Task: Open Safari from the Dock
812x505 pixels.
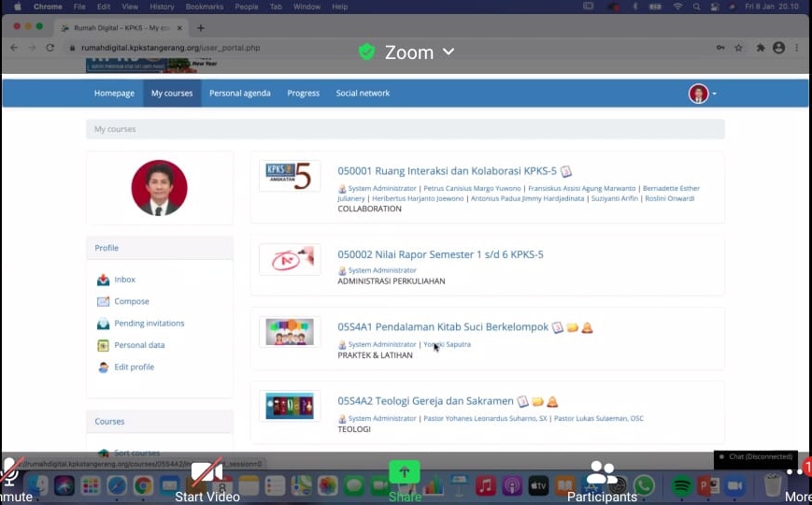Action: [117, 486]
